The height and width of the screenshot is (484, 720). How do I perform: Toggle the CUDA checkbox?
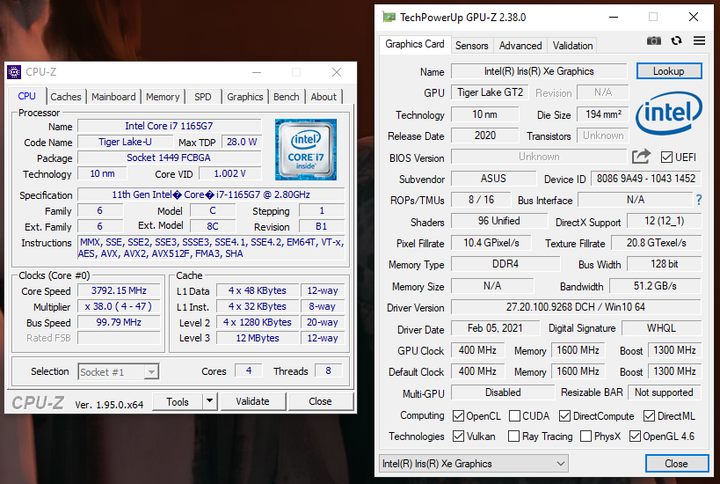514,416
